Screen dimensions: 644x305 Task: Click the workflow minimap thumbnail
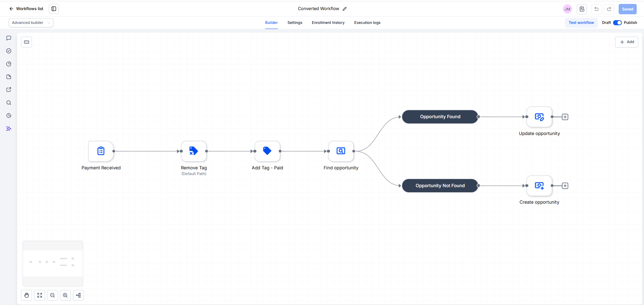tap(53, 264)
